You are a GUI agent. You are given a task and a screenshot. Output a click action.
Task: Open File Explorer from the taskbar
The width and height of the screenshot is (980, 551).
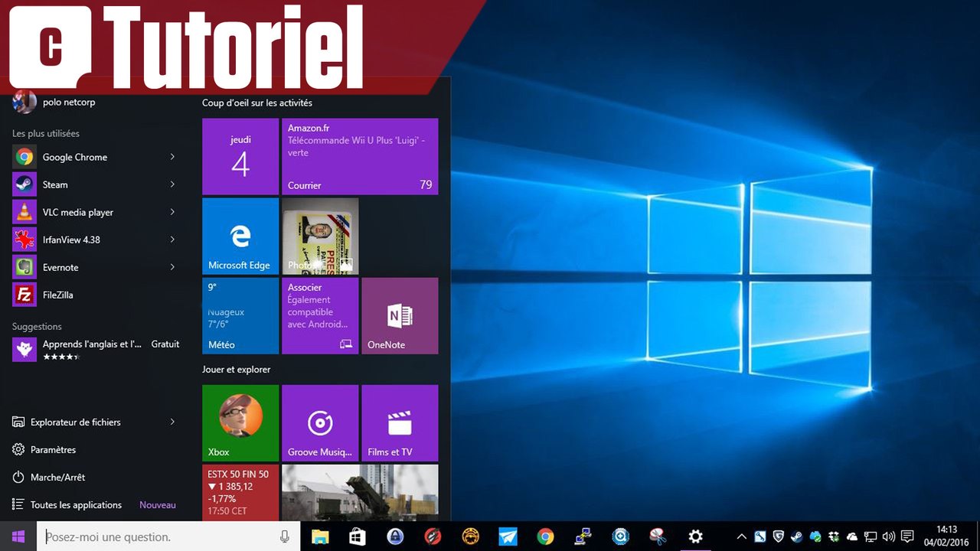click(320, 536)
